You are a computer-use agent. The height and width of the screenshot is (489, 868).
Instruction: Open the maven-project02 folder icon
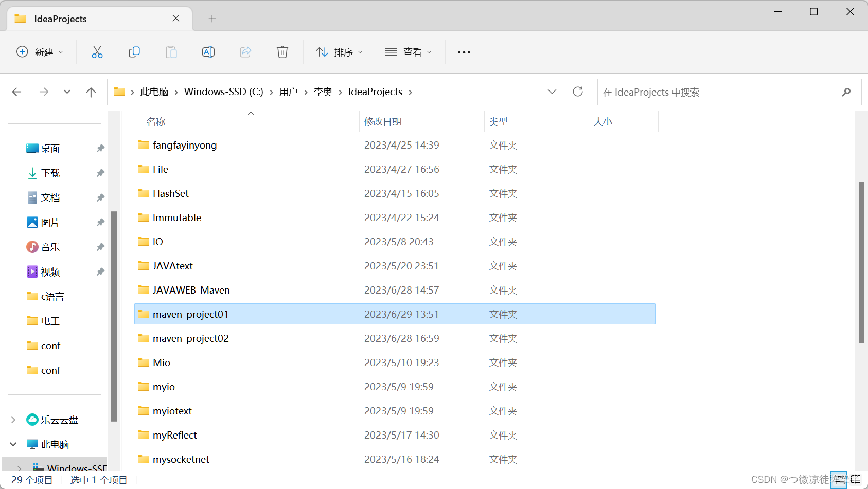[x=144, y=338]
